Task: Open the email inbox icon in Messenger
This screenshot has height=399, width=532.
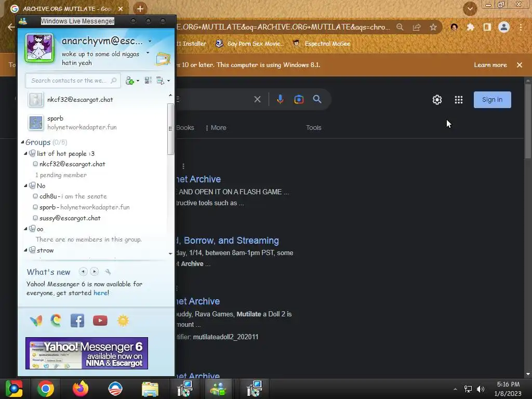Action: click(163, 59)
